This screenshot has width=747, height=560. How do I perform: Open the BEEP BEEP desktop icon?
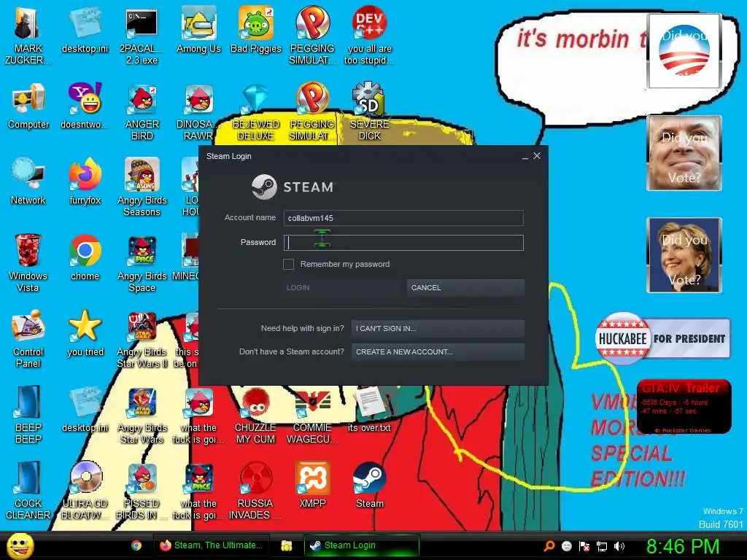pos(28,414)
